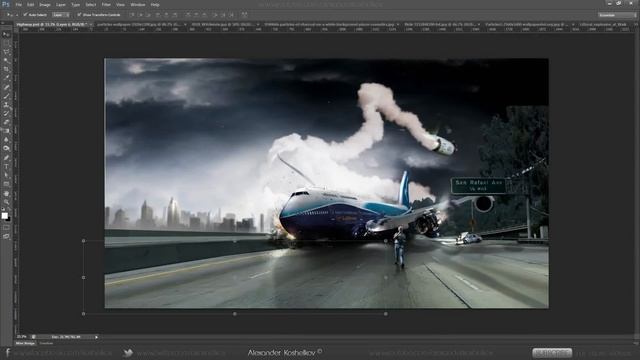The width and height of the screenshot is (640, 360).
Task: Select the Gradient tool
Action: coord(6,131)
